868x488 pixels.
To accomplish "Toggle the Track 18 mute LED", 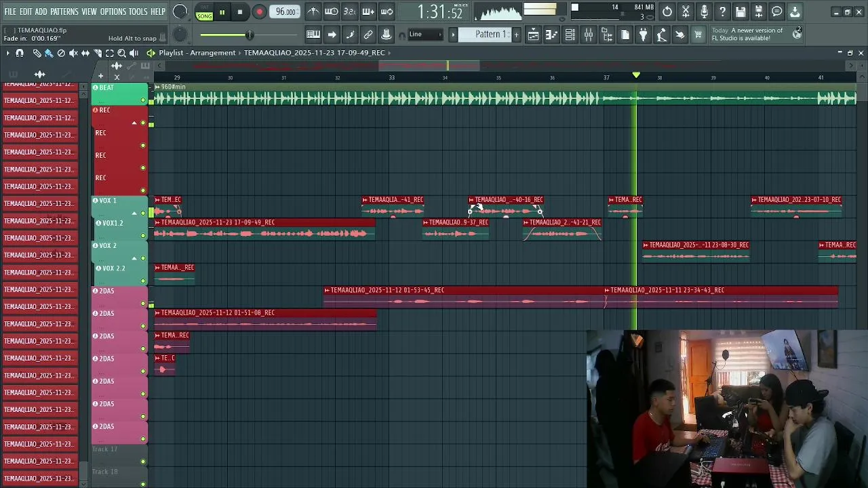I will [143, 483].
